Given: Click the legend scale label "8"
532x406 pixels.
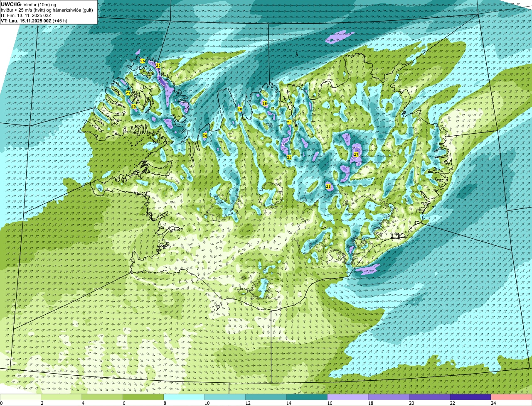Looking at the screenshot, I should [165, 403].
